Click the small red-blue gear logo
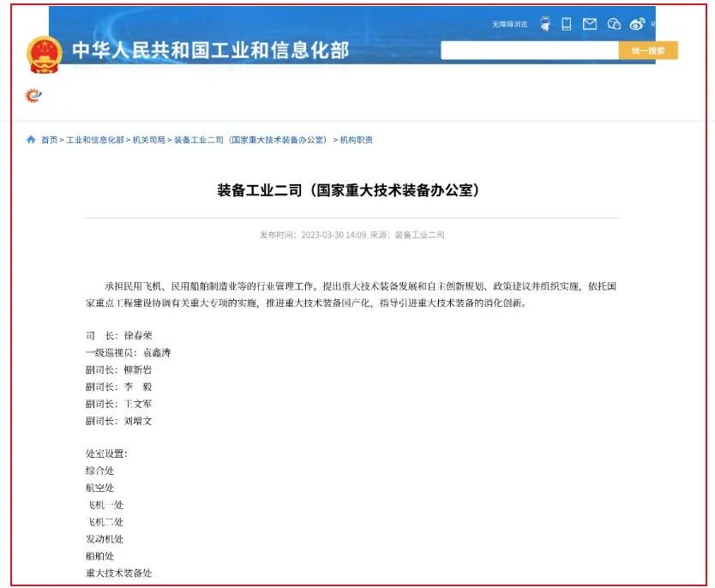The width and height of the screenshot is (715, 588). click(x=33, y=95)
